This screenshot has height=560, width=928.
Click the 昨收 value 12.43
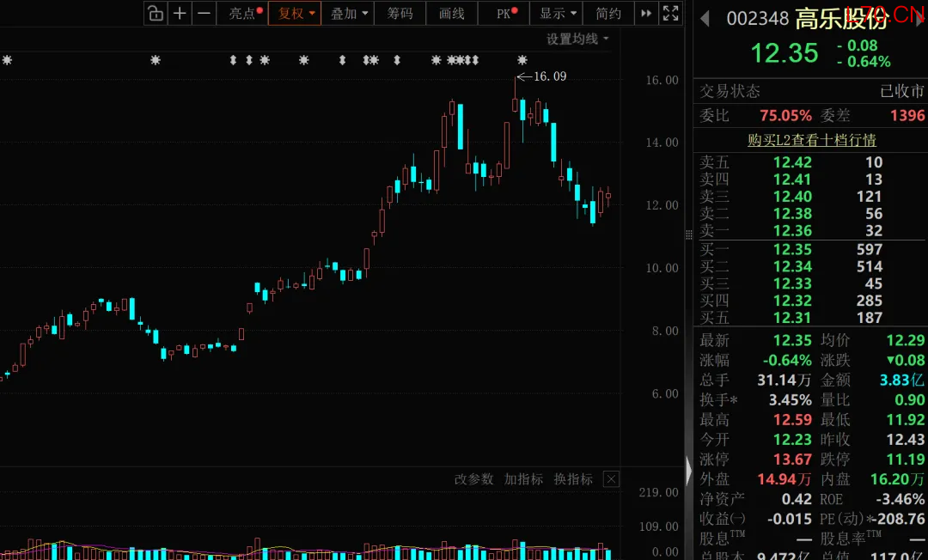click(x=905, y=440)
